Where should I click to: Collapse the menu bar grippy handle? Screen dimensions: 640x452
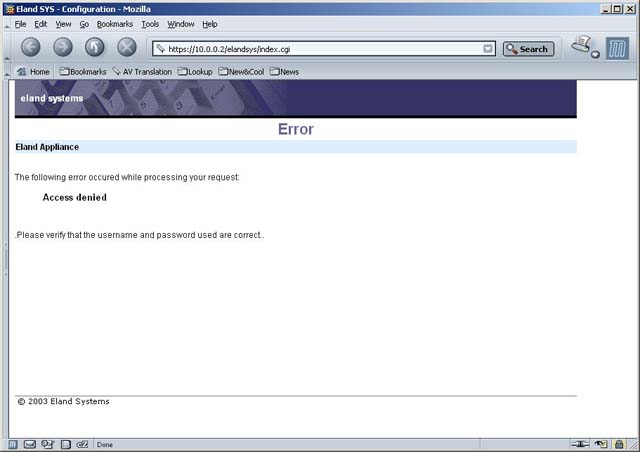7,25
